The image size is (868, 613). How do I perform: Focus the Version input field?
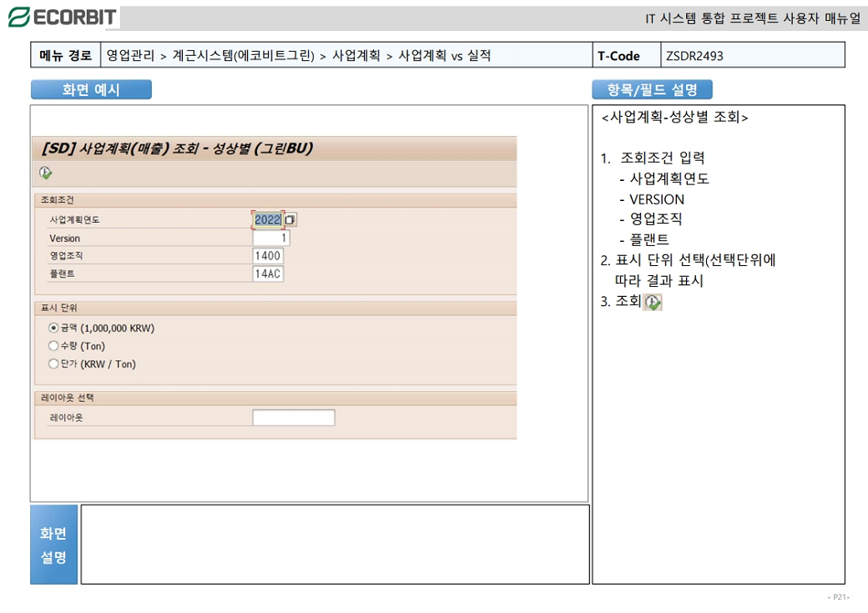(x=270, y=239)
